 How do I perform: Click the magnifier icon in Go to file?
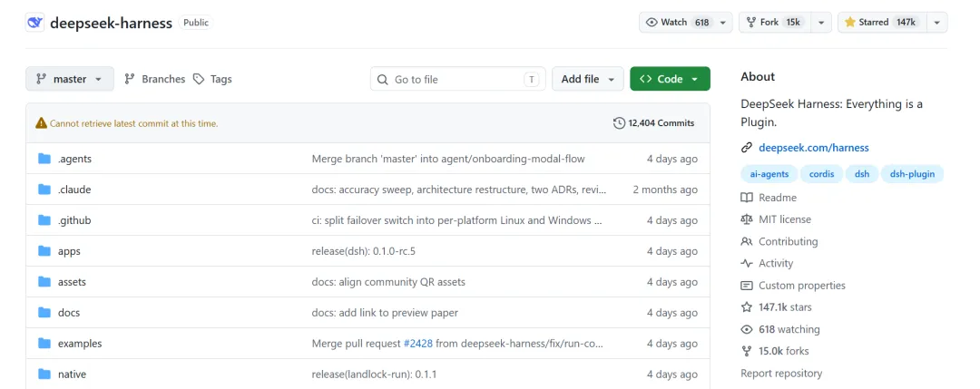click(383, 79)
